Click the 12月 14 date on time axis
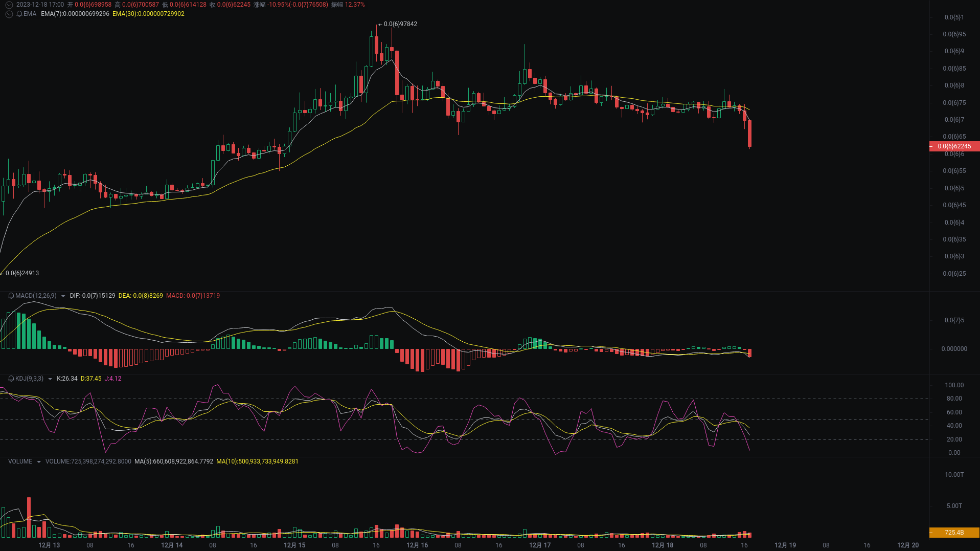This screenshot has width=980, height=551. [172, 545]
